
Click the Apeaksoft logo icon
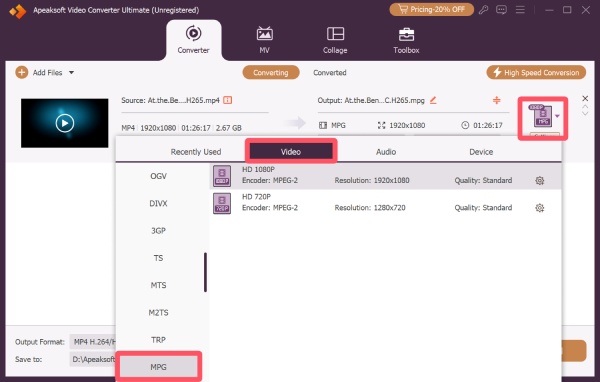click(18, 11)
